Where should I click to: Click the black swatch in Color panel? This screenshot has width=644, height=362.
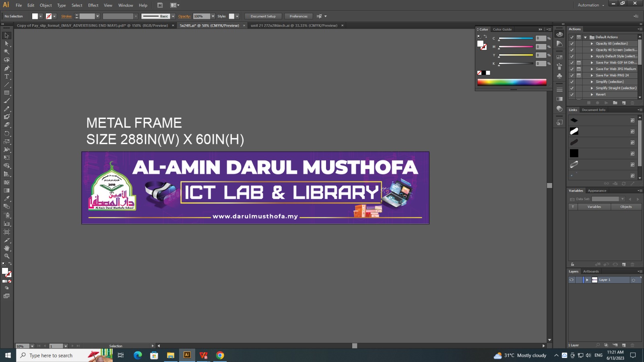[483, 73]
